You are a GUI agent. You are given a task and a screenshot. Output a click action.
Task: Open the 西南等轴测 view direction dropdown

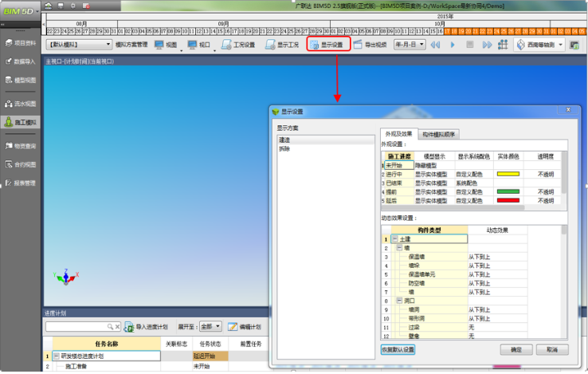(539, 45)
